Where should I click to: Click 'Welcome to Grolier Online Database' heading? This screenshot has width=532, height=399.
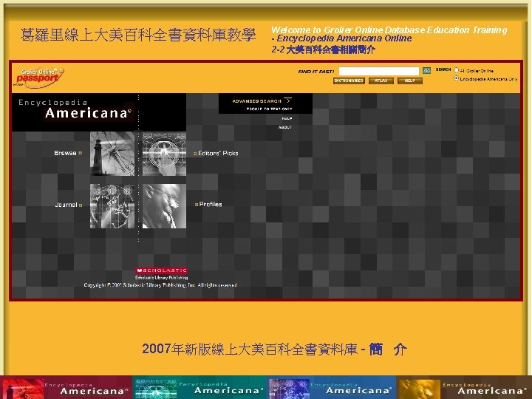[389, 30]
